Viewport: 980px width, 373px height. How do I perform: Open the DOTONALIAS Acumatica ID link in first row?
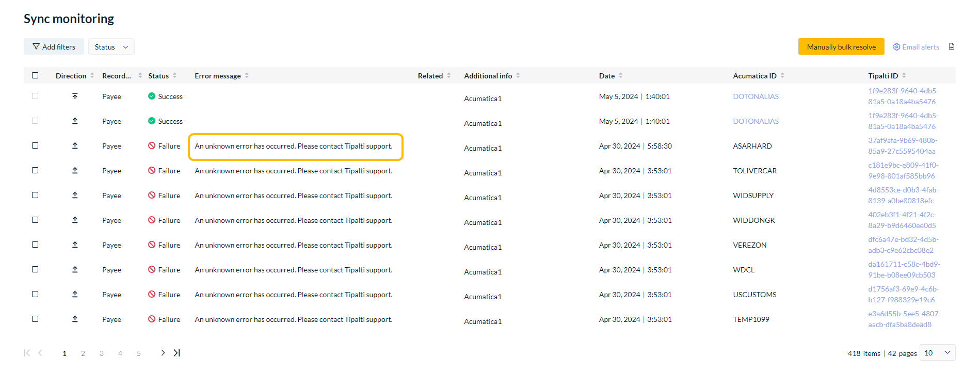[x=756, y=96]
